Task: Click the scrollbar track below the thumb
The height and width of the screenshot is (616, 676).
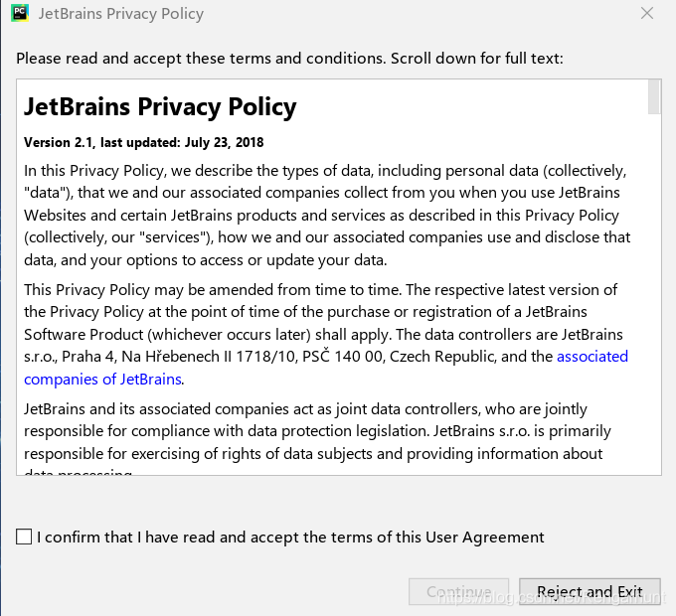Action: [x=653, y=298]
